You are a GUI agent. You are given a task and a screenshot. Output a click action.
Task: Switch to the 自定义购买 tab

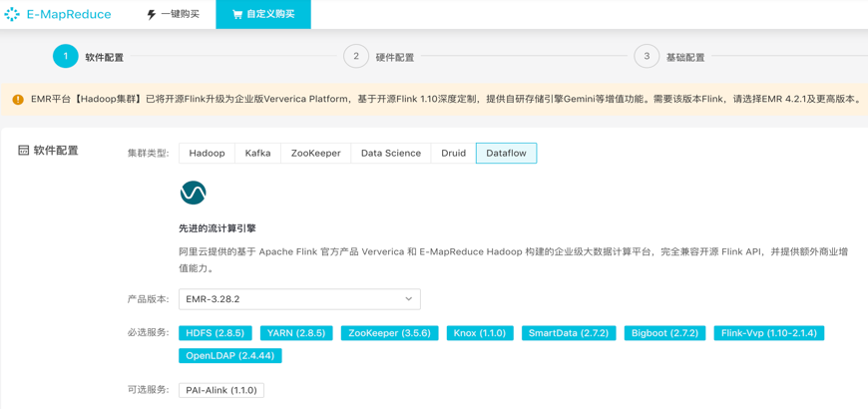point(263,14)
